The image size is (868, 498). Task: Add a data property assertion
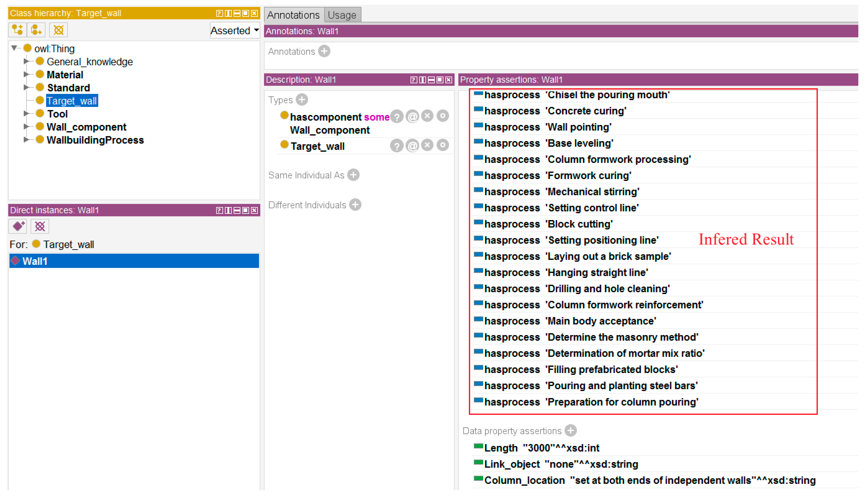[571, 431]
